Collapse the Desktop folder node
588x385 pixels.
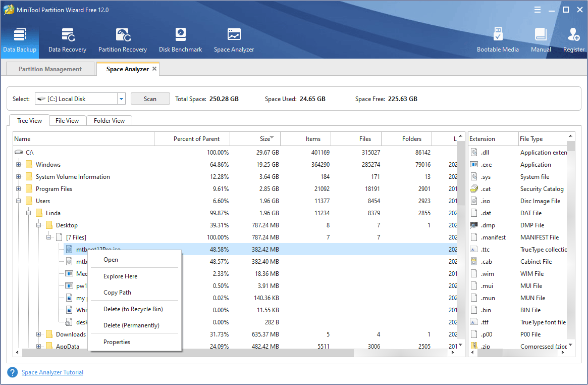(38, 225)
